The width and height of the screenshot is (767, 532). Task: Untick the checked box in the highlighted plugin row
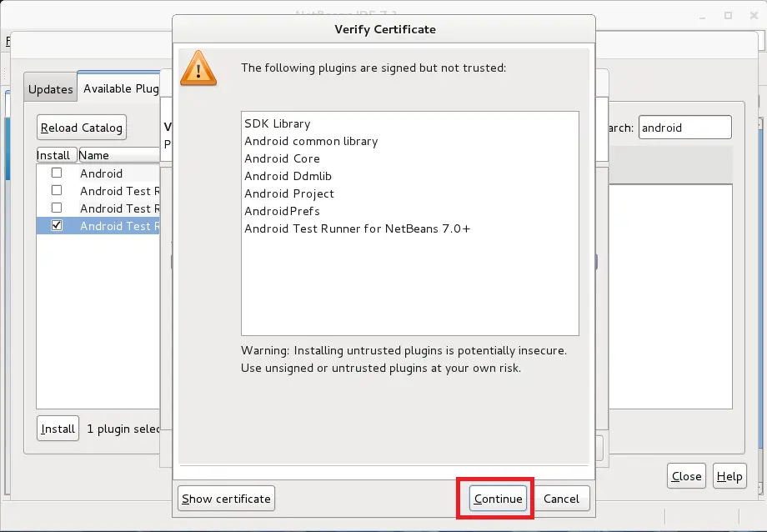pos(57,226)
